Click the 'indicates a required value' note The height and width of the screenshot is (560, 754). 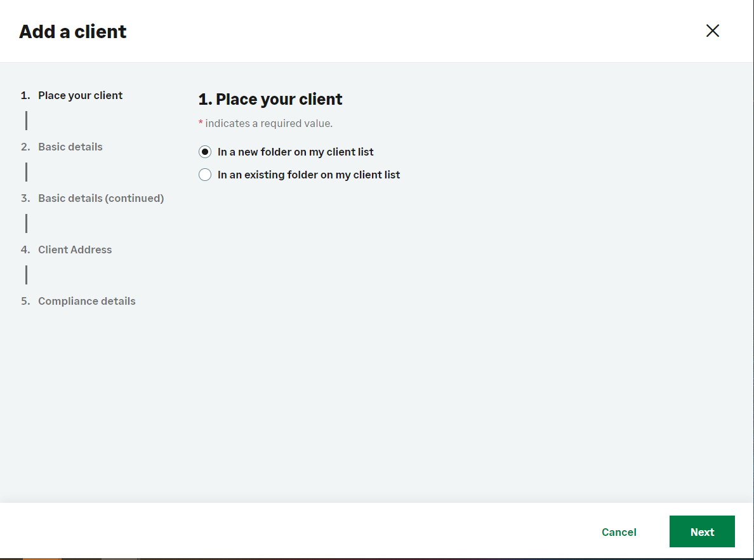point(268,123)
